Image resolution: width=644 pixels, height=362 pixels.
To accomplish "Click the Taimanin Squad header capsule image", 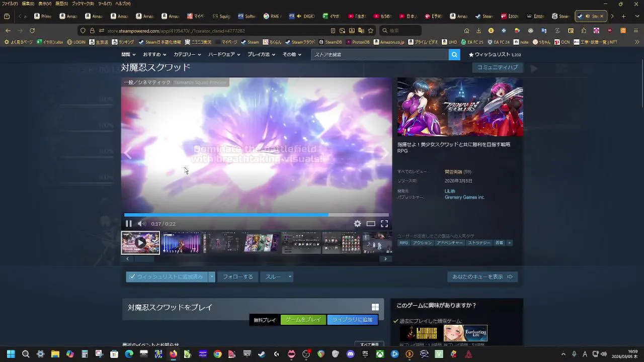I will tap(460, 107).
